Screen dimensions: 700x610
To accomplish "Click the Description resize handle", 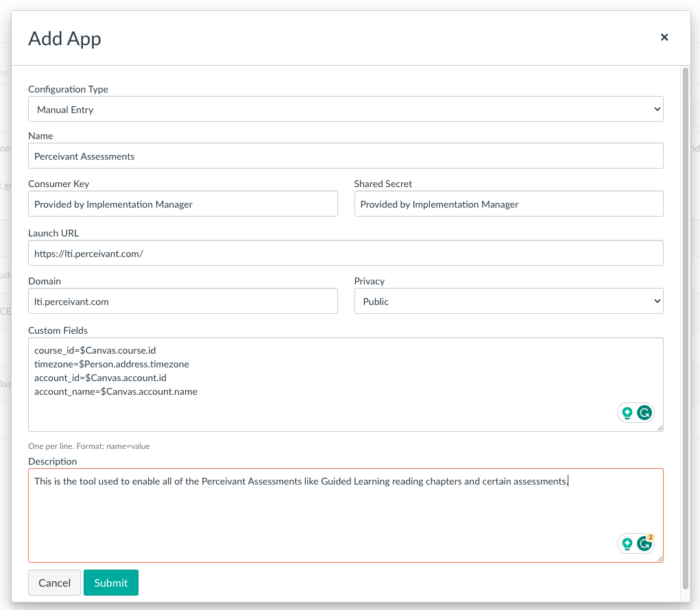I will [x=660, y=558].
